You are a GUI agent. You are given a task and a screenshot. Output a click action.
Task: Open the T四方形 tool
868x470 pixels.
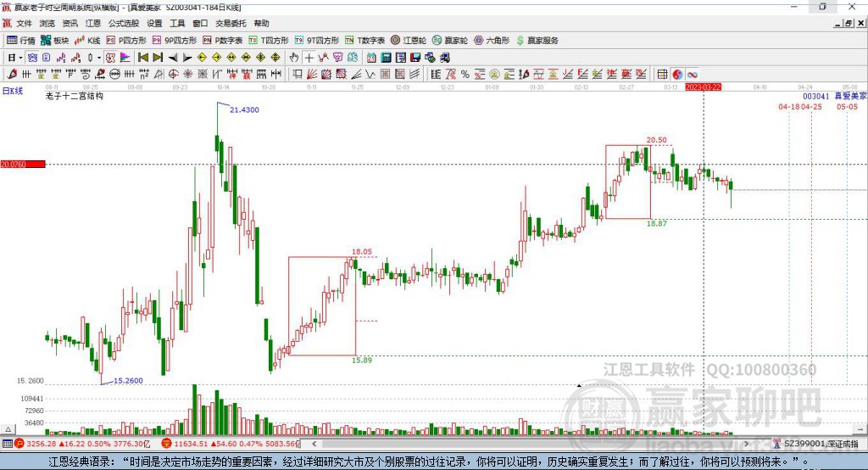point(269,41)
